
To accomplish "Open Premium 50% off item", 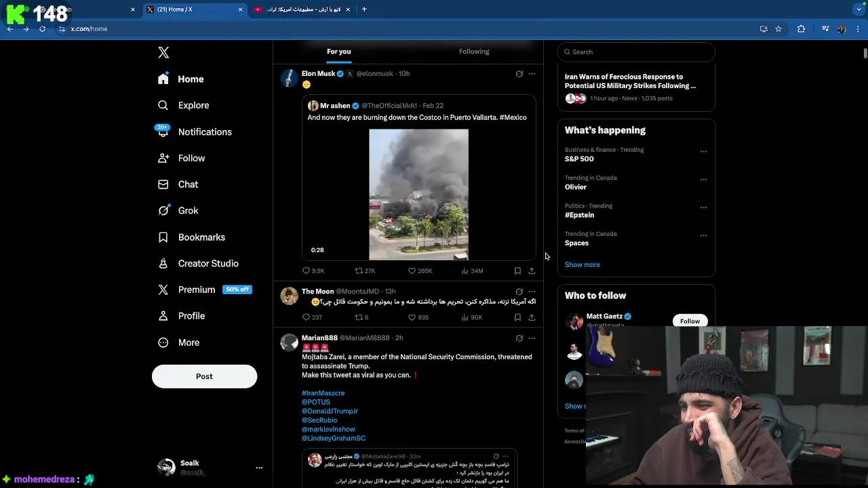I will pyautogui.click(x=204, y=289).
